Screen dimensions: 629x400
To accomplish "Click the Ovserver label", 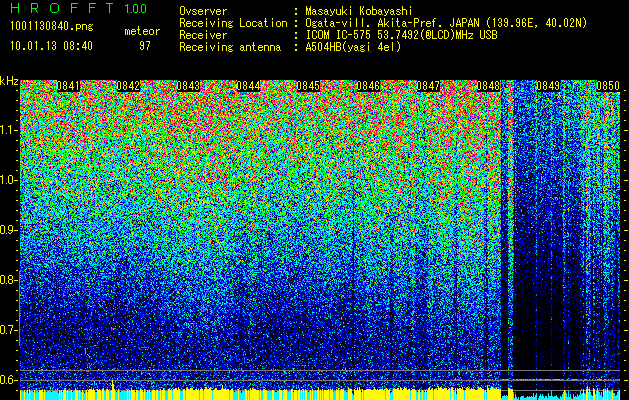I will pyautogui.click(x=203, y=11).
